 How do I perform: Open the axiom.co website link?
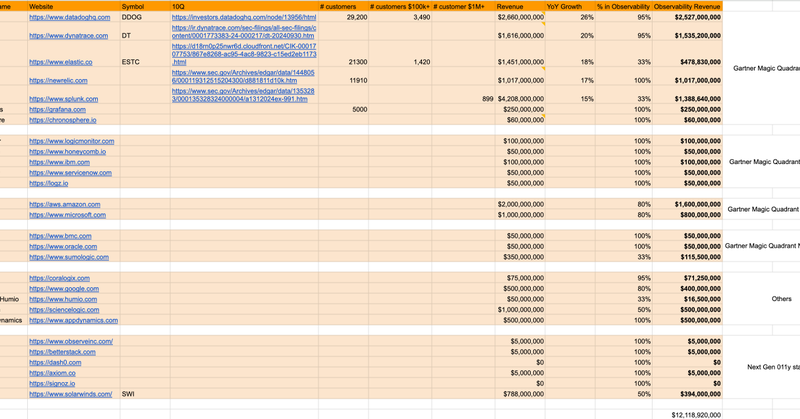(x=52, y=373)
